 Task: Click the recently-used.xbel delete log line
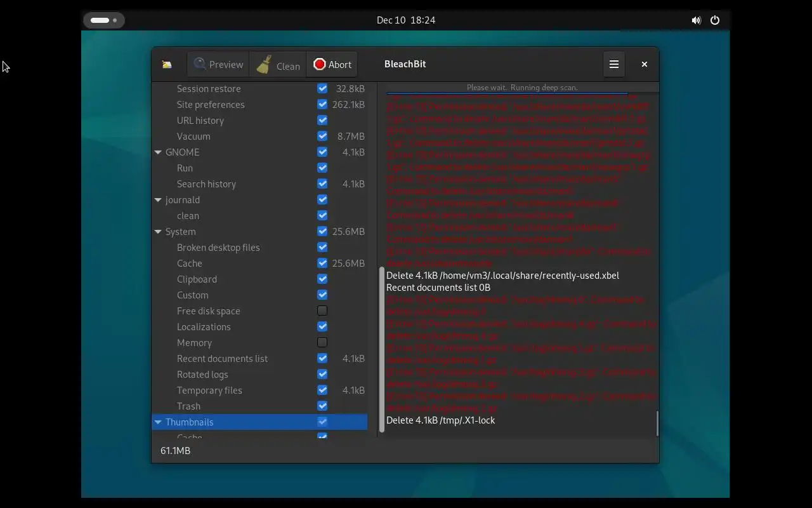click(x=502, y=276)
